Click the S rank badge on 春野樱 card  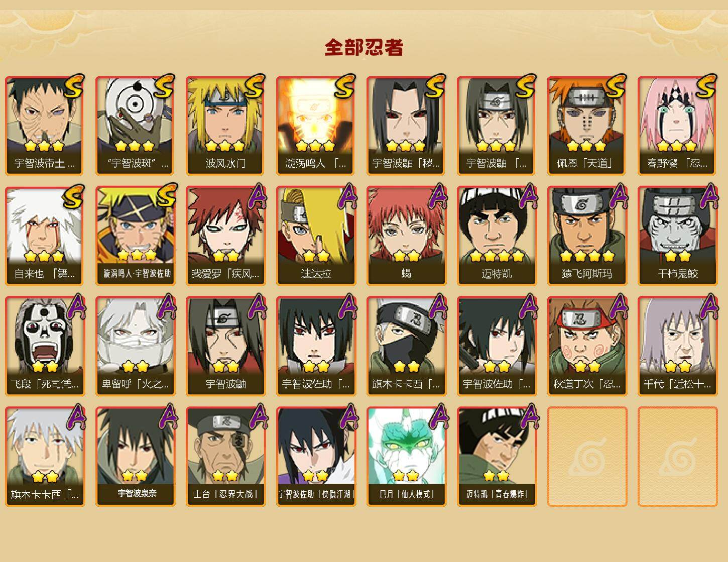[x=705, y=86]
